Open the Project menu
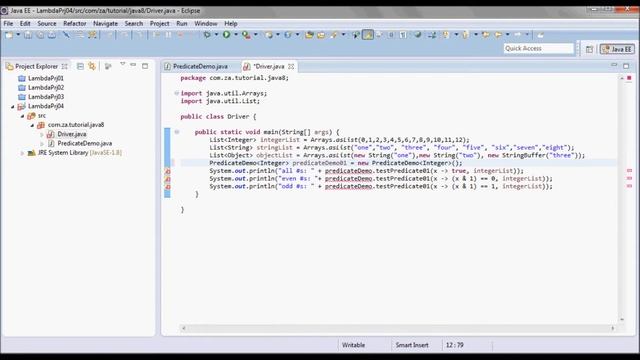This screenshot has width=640, height=360. 160,24
